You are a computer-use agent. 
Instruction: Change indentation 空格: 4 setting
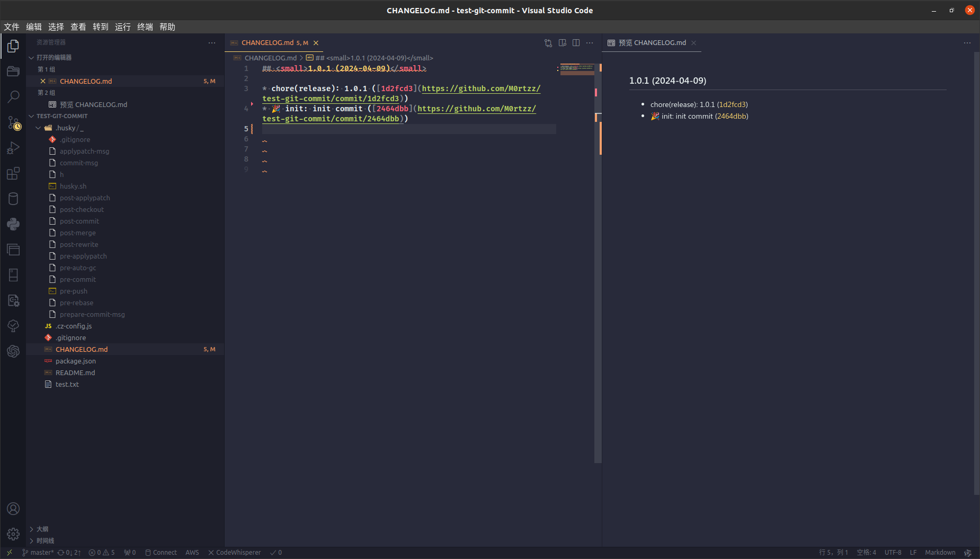tap(867, 553)
